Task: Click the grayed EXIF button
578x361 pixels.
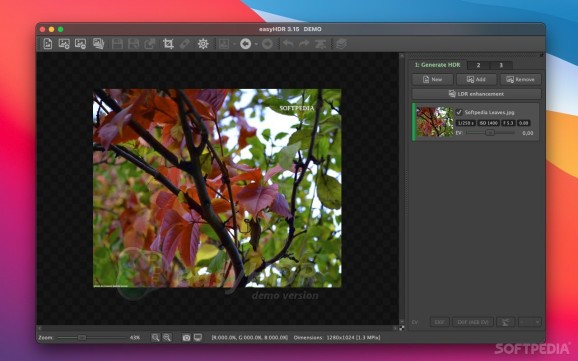Action: tap(439, 322)
